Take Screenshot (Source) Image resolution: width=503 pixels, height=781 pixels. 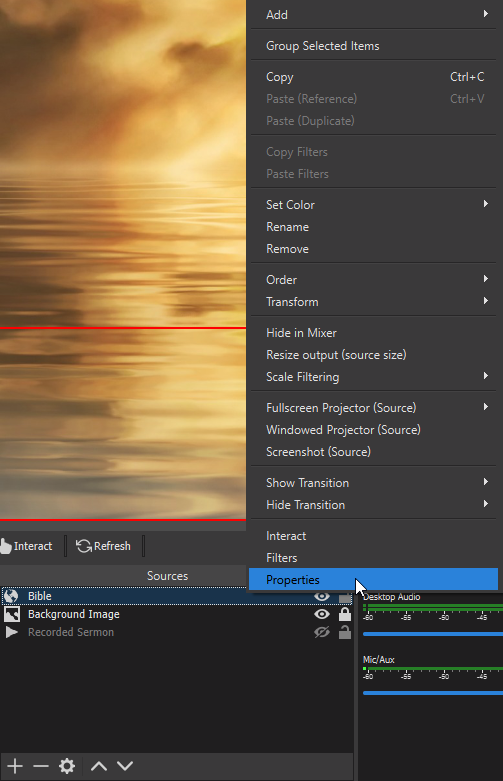(x=374, y=452)
